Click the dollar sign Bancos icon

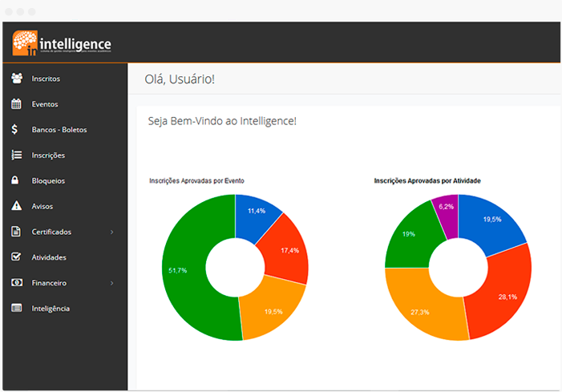(x=15, y=129)
